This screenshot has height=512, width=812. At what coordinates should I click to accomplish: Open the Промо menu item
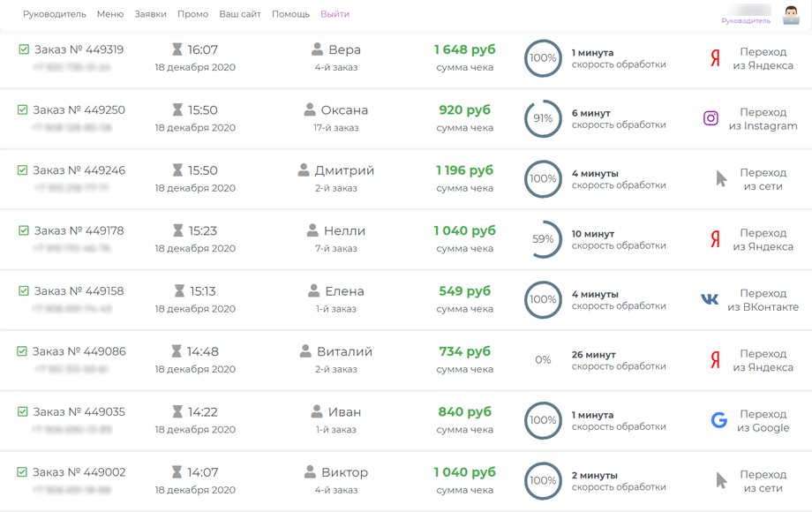click(192, 14)
